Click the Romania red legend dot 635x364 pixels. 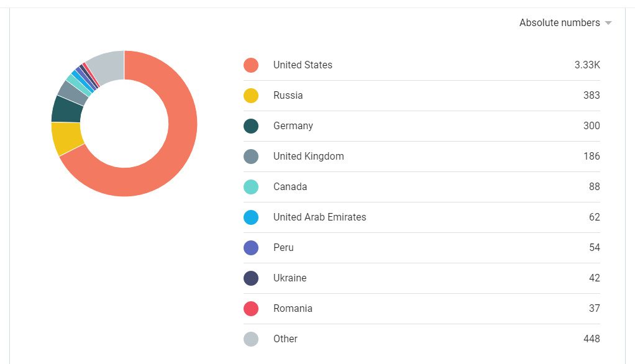(251, 309)
